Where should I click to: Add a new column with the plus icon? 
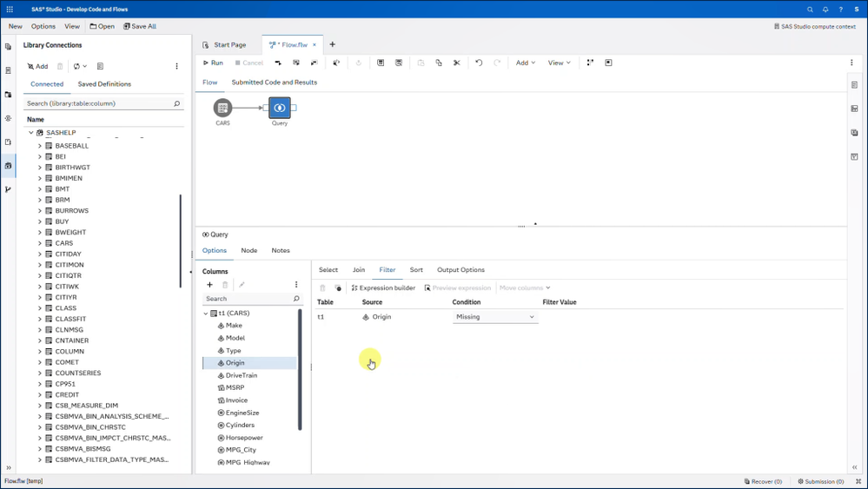click(x=209, y=285)
